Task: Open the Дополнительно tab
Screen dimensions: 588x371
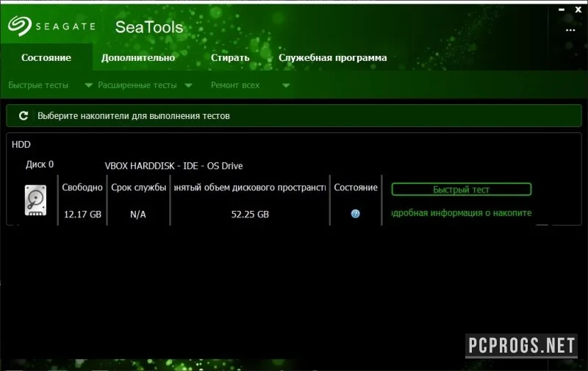Action: pyautogui.click(x=138, y=58)
